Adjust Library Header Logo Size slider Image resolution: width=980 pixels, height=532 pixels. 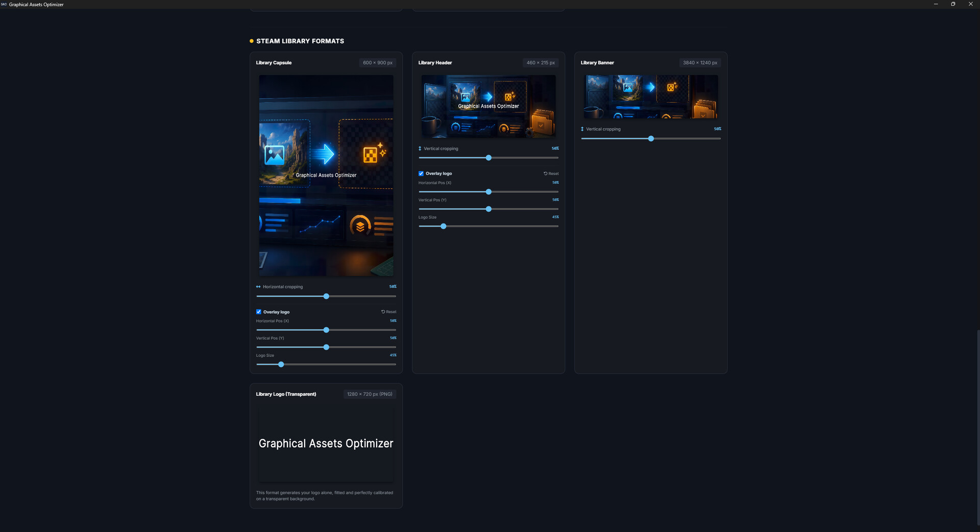(488, 226)
